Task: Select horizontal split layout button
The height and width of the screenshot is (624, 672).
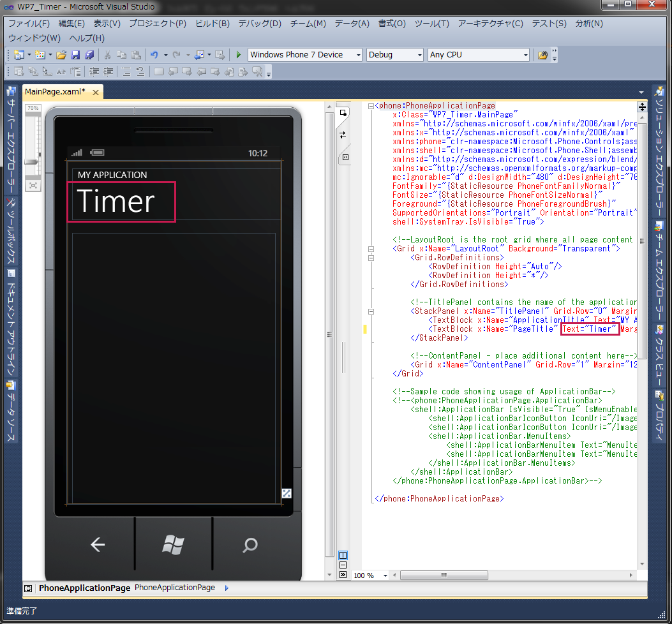Action: pos(343,565)
